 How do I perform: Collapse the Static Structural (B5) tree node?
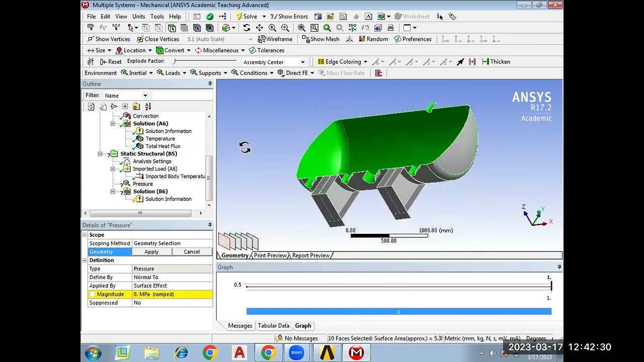(100, 154)
